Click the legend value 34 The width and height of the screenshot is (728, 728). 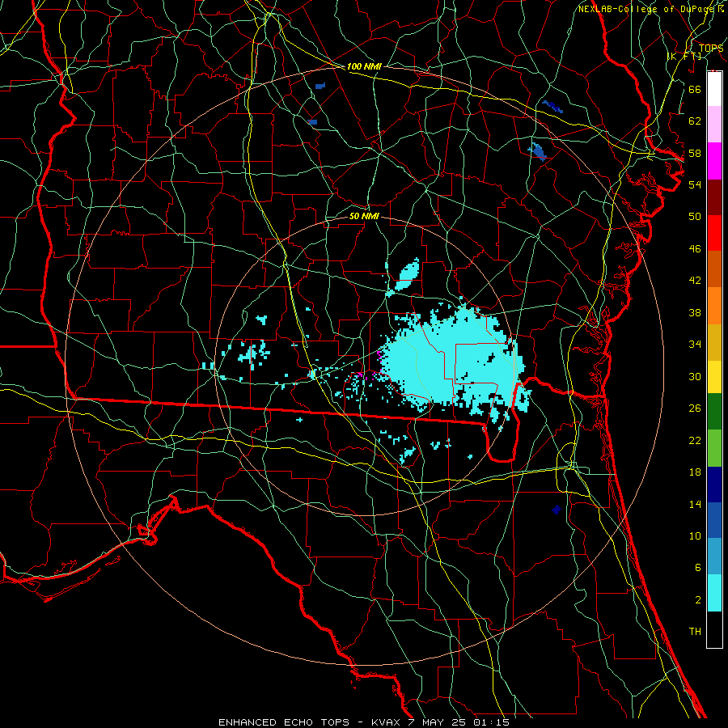pos(695,345)
